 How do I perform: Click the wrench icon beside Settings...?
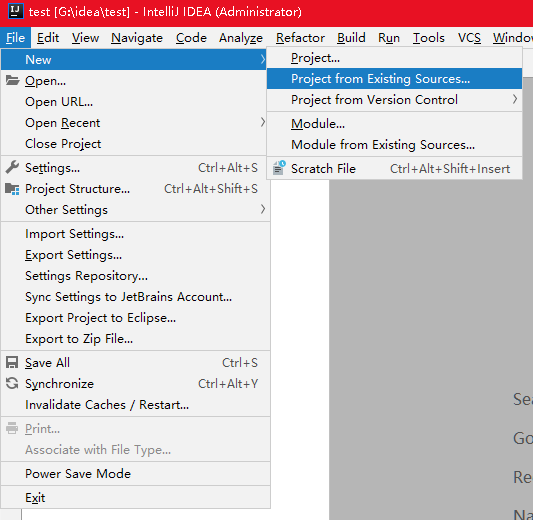[12, 168]
